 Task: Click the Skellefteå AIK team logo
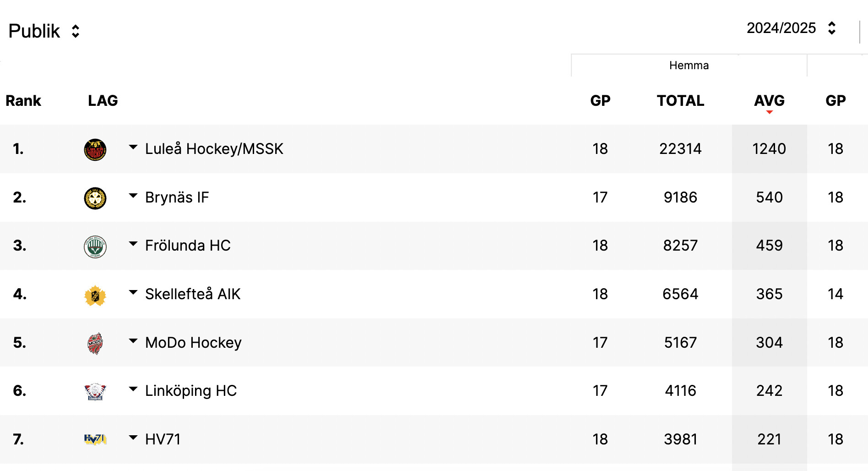95,295
